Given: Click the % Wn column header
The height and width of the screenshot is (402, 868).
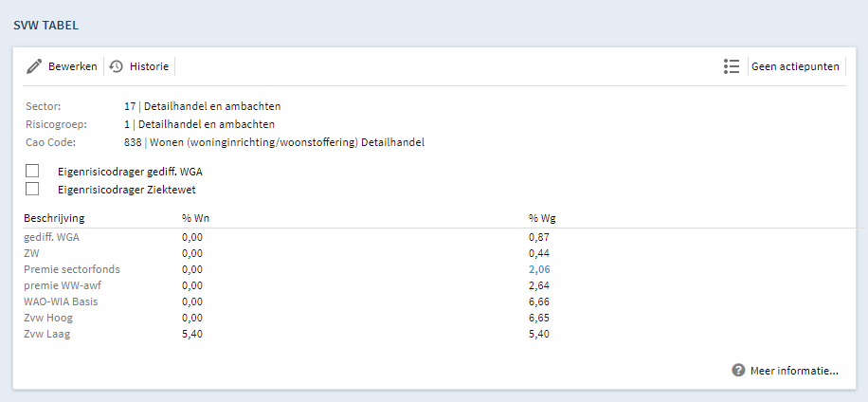Looking at the screenshot, I should (195, 218).
